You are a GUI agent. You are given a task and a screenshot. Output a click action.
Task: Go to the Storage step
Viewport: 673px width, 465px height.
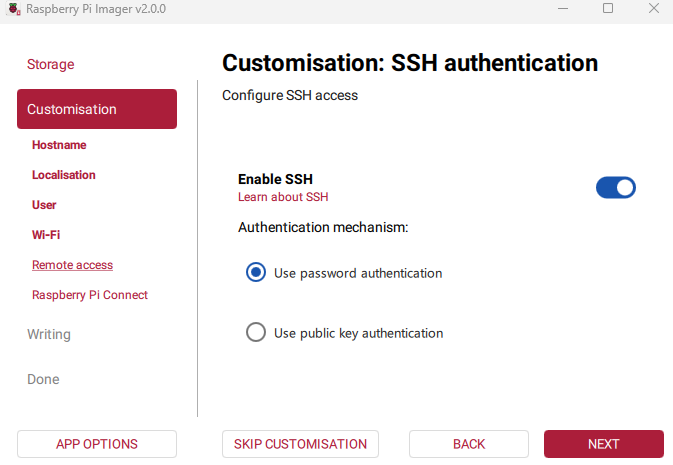point(51,64)
